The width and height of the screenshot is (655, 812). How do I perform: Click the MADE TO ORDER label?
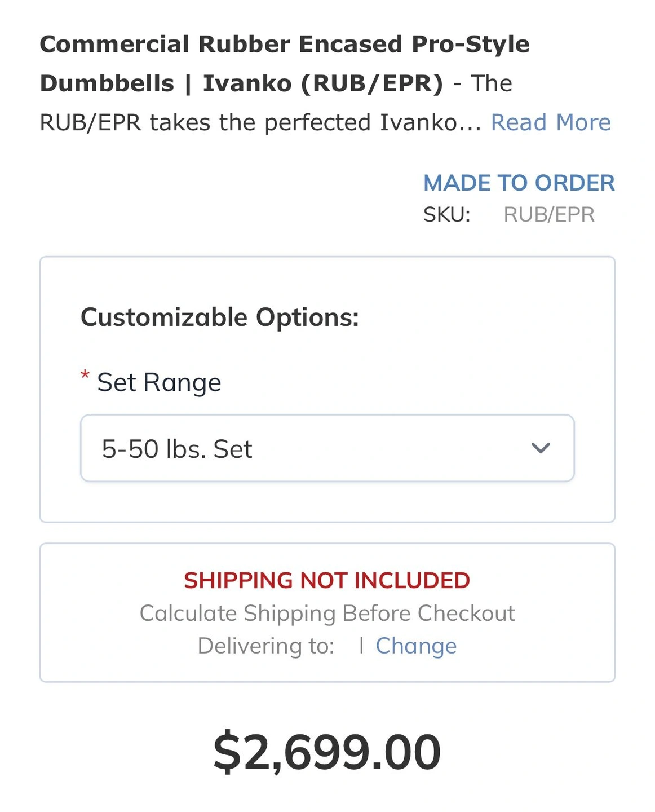pyautogui.click(x=519, y=183)
